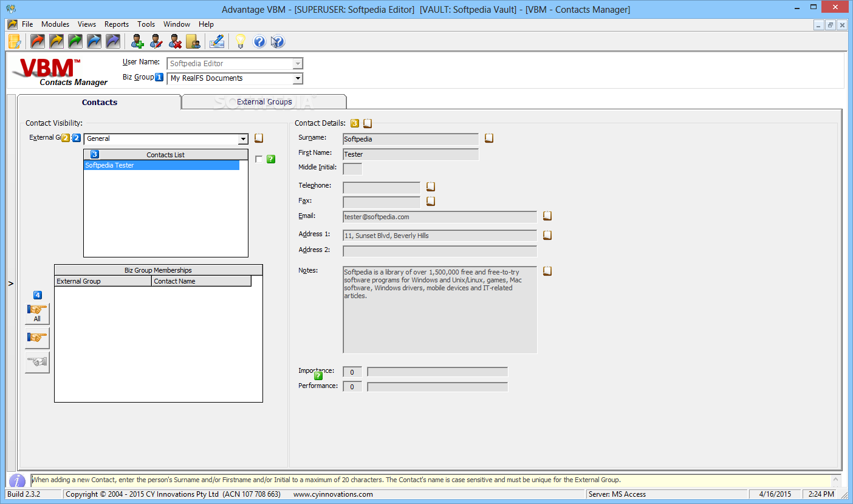
Task: Click the Middle Initial field
Action: (352, 169)
